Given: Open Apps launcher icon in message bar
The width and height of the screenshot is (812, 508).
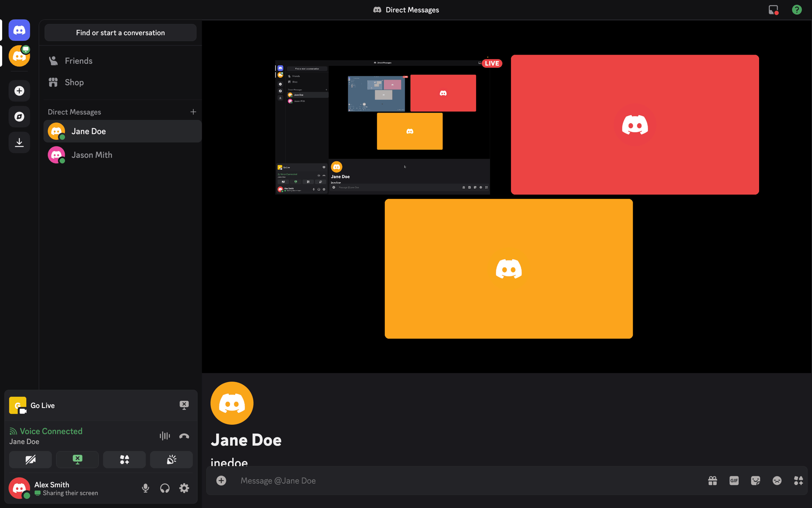Looking at the screenshot, I should point(798,480).
